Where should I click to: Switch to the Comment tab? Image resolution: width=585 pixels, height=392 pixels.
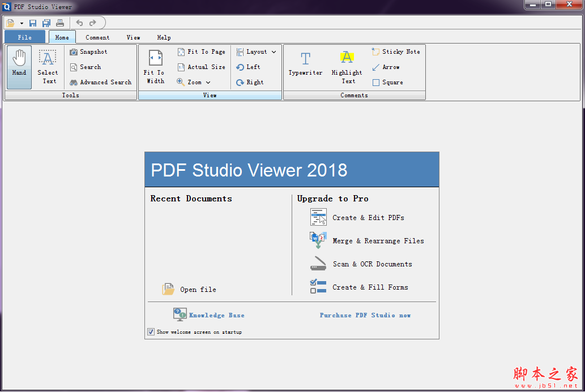(97, 37)
